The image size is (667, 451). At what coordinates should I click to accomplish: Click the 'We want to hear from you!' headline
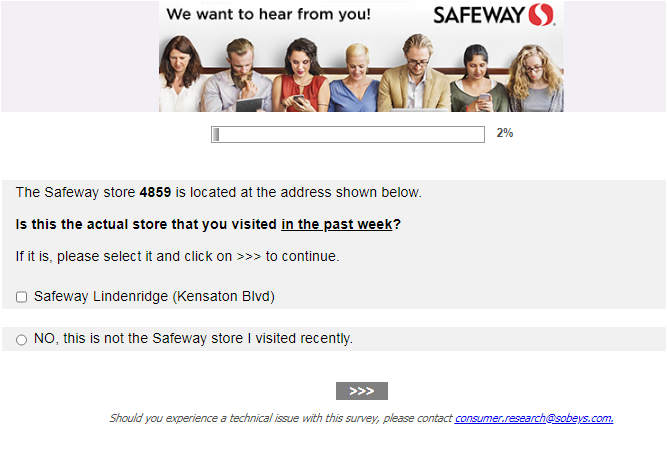[x=268, y=15]
